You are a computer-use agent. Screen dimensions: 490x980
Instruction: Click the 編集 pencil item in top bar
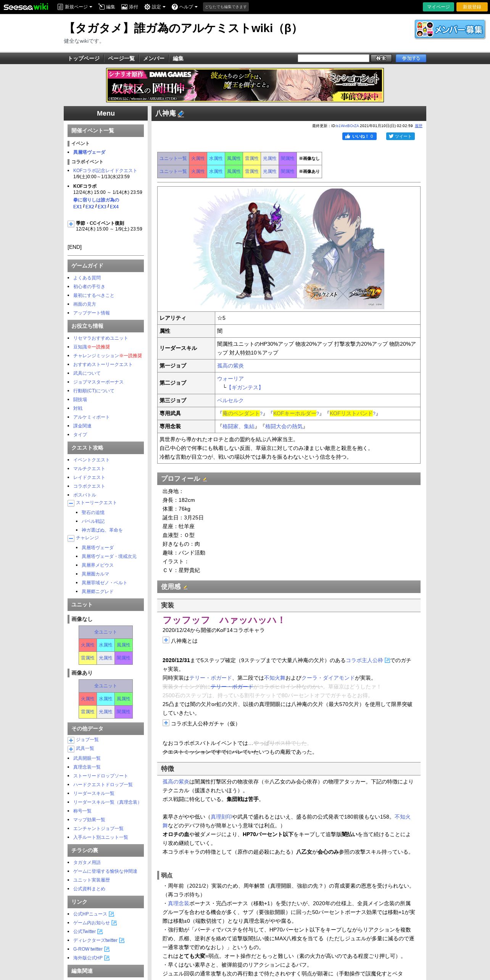click(107, 7)
